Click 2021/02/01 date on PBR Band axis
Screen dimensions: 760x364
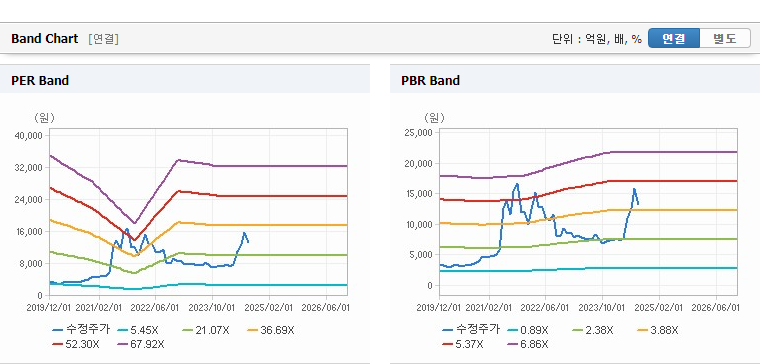click(x=489, y=308)
